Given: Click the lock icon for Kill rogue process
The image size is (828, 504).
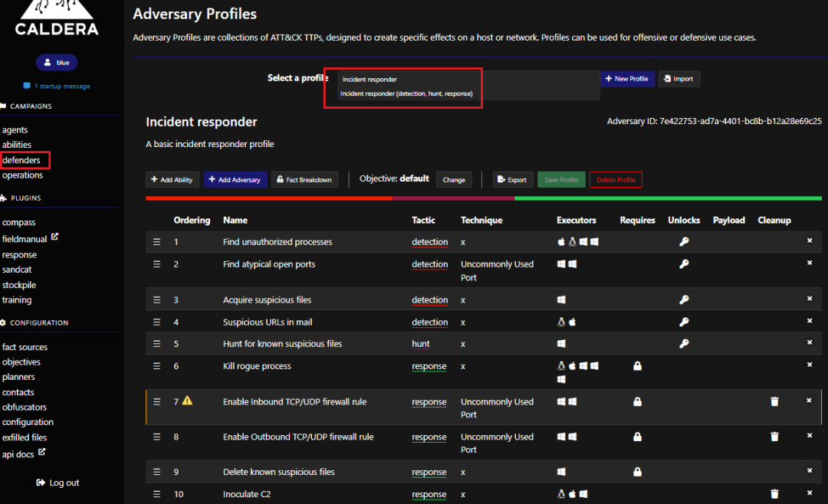Looking at the screenshot, I should click(x=637, y=365).
